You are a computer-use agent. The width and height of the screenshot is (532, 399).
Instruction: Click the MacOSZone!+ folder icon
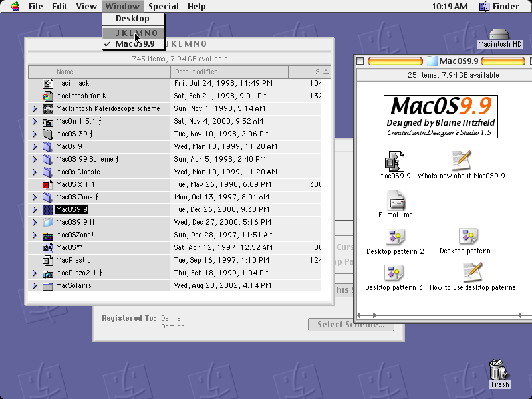(x=47, y=235)
